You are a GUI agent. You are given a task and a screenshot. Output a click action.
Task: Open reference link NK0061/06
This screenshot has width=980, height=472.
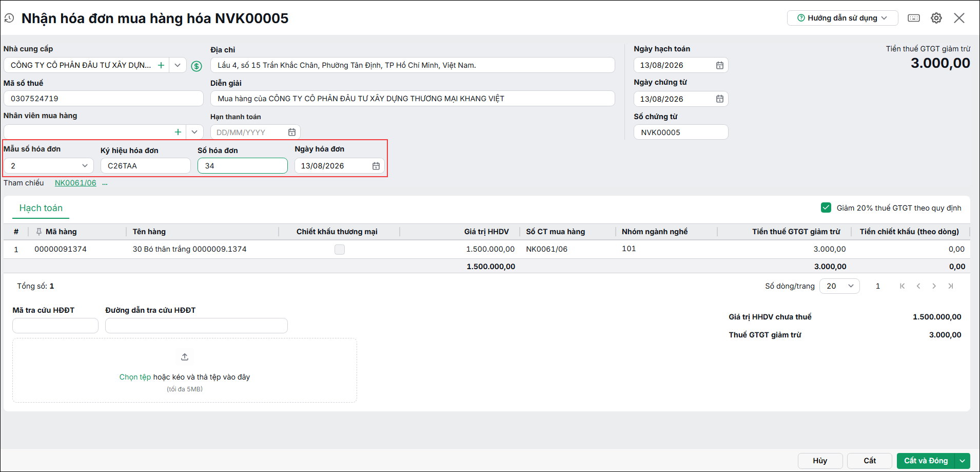click(x=75, y=183)
